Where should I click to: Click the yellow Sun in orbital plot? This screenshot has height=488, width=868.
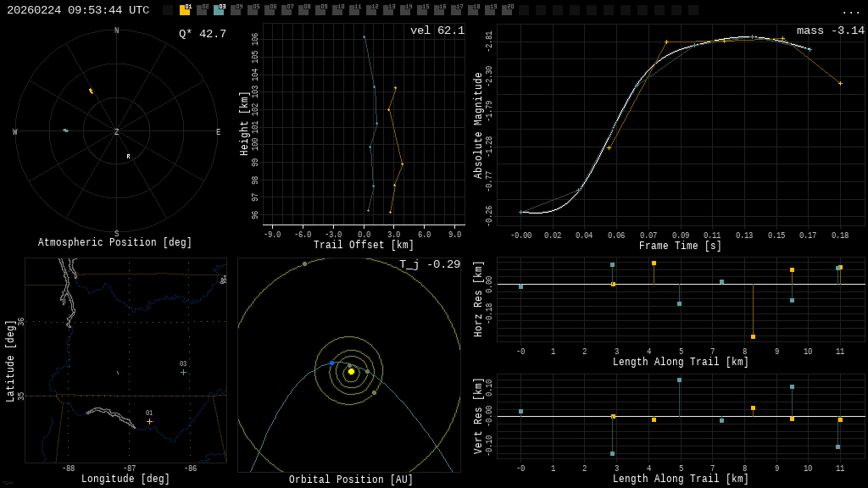(x=351, y=371)
